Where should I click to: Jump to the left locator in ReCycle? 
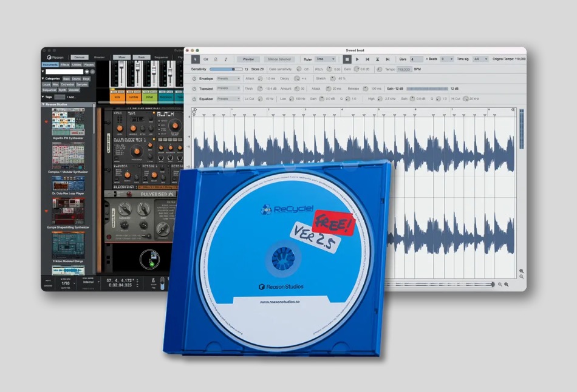coord(367,59)
